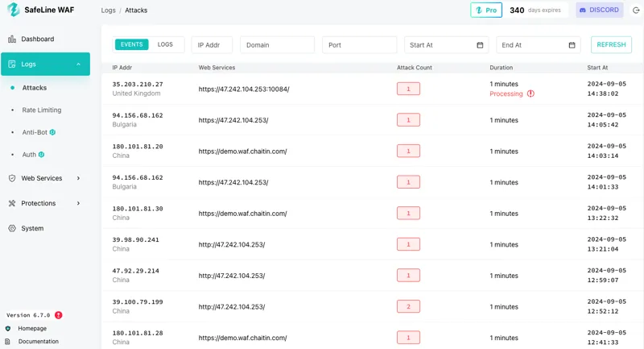Click the version update alert icon

coord(58,315)
